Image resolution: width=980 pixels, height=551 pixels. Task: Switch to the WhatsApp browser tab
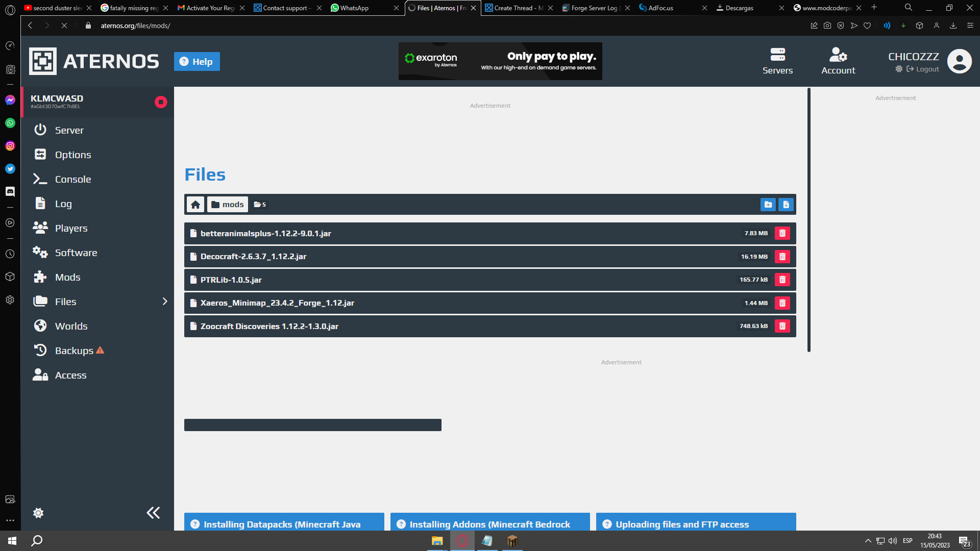(365, 8)
